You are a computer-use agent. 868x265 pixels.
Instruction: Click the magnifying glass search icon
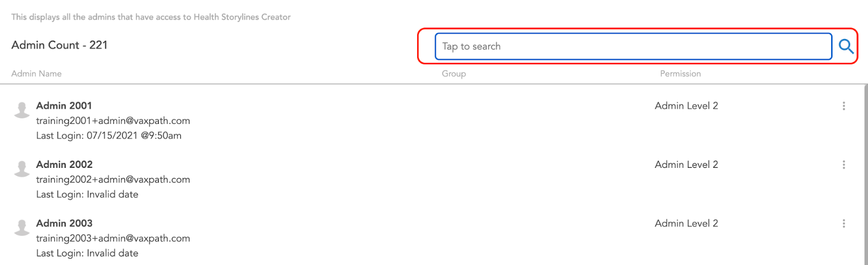click(x=846, y=46)
